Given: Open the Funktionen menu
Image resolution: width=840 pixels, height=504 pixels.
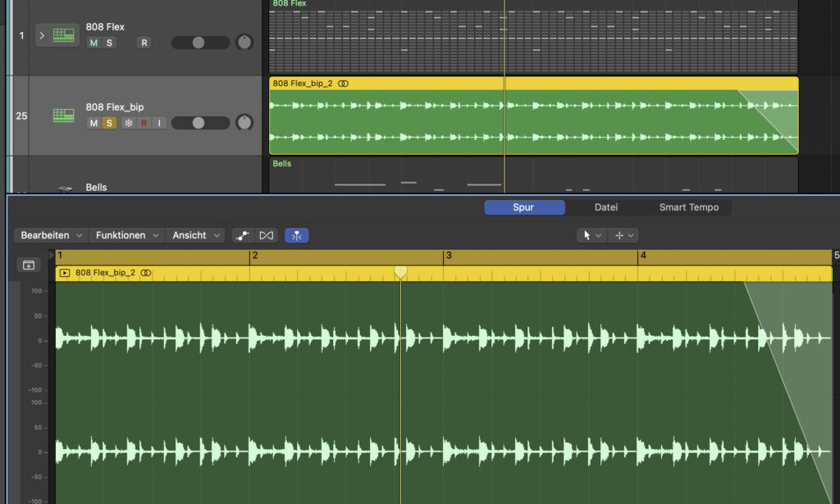Looking at the screenshot, I should click(127, 235).
